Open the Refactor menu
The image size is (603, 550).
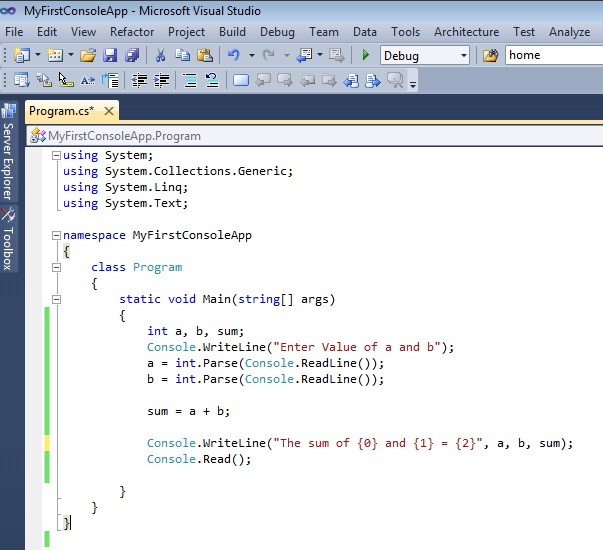(132, 32)
